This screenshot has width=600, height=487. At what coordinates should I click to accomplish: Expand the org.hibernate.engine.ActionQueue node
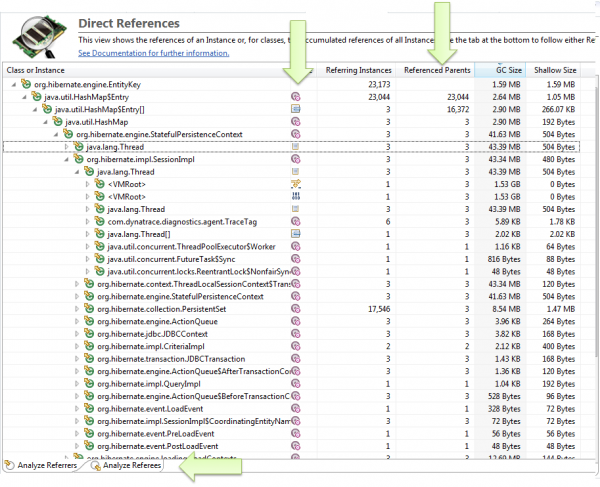click(x=77, y=322)
